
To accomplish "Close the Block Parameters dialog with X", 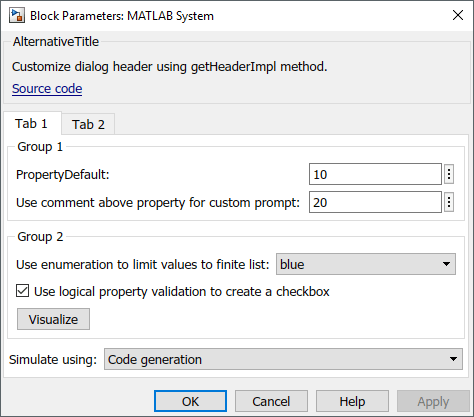I will [458, 15].
